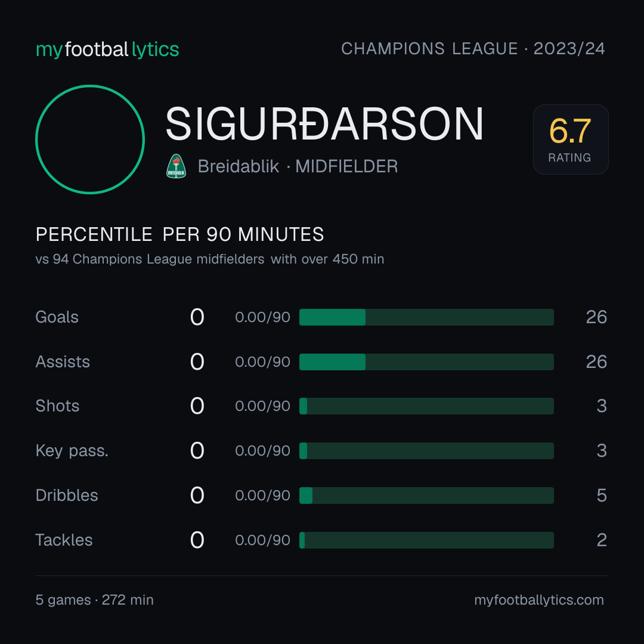Click the Tackles percentile bar

point(426,540)
